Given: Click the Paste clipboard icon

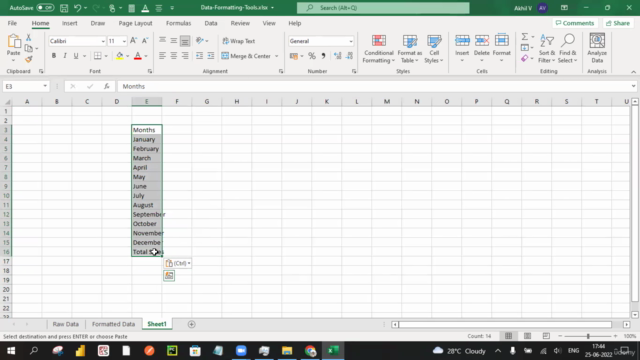Looking at the screenshot, I should point(13,42).
